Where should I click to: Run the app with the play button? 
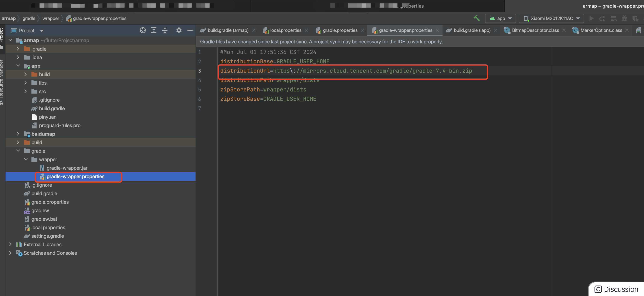pos(591,18)
